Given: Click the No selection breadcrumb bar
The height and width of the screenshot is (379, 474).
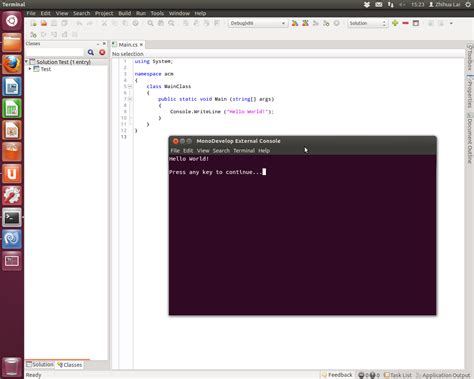Looking at the screenshot, I should coord(288,54).
